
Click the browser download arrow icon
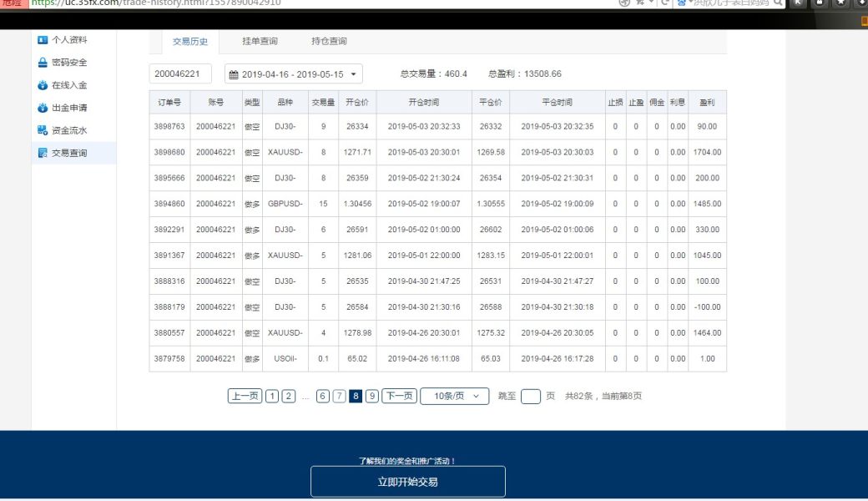coord(860,3)
